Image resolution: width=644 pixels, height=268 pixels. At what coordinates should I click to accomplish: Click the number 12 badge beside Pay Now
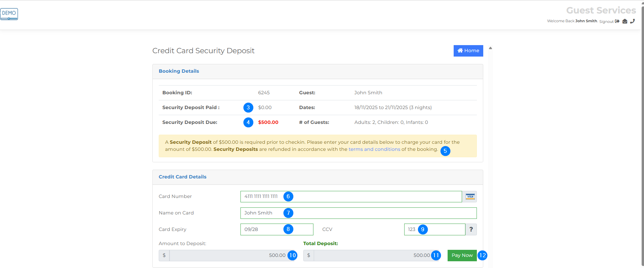point(483,256)
